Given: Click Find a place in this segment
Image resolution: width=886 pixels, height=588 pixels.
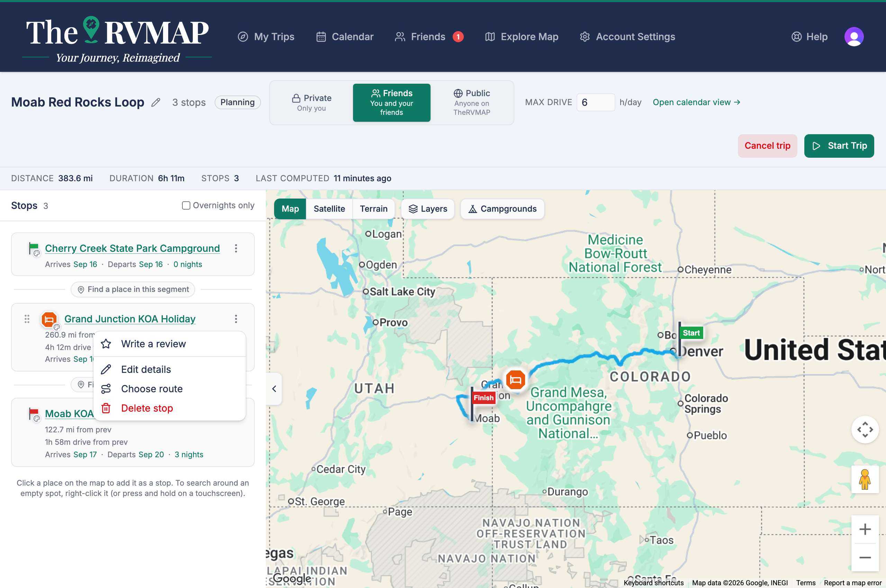Looking at the screenshot, I should tap(133, 290).
